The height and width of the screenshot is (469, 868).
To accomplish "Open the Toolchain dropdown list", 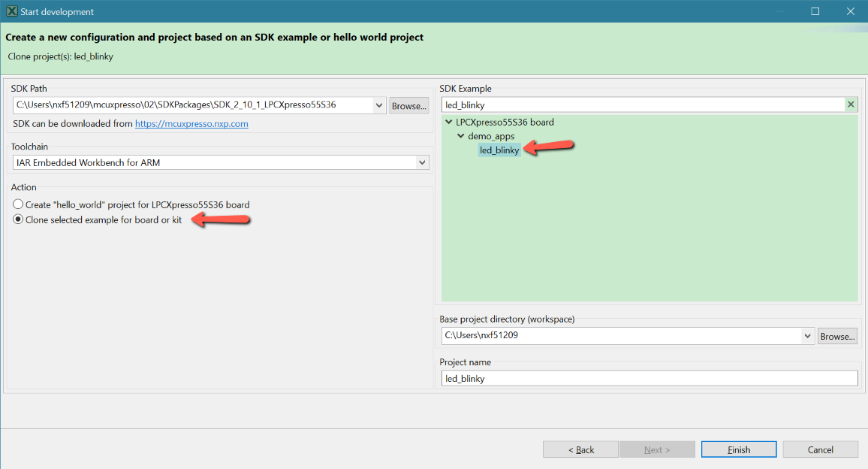I will pyautogui.click(x=422, y=162).
